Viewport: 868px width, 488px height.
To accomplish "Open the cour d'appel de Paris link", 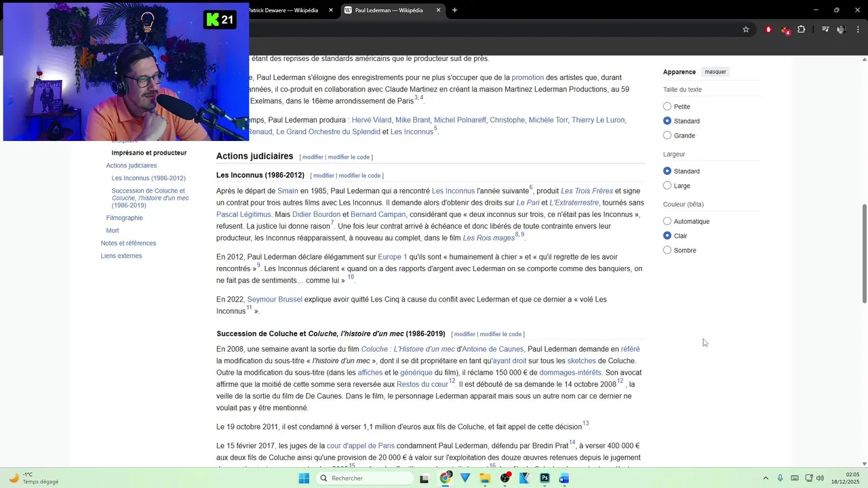I will point(361,446).
